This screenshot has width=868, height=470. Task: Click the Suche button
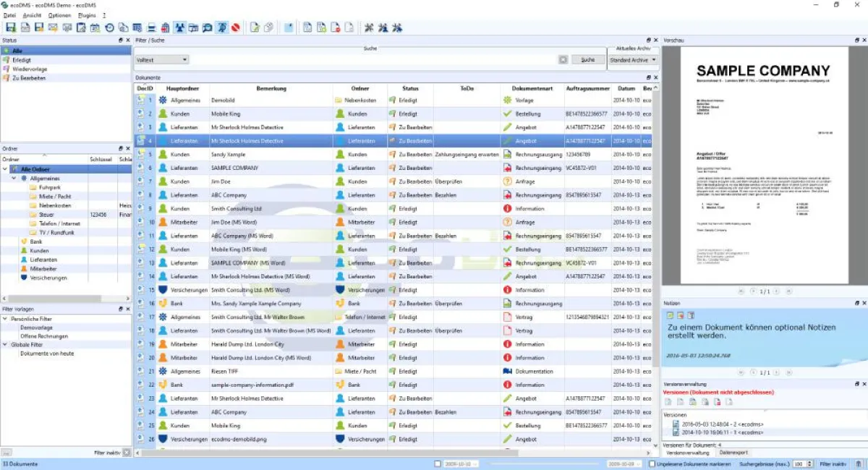[x=587, y=59]
